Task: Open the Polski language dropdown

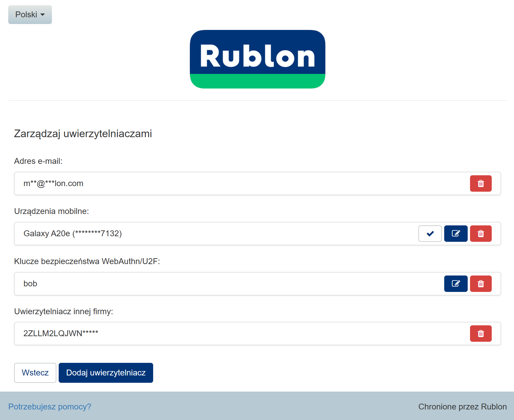Action: coord(30,15)
